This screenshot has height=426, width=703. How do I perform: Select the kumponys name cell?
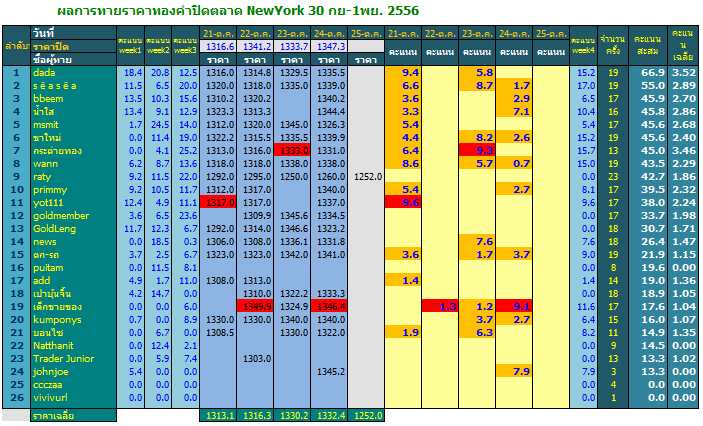[x=74, y=320]
